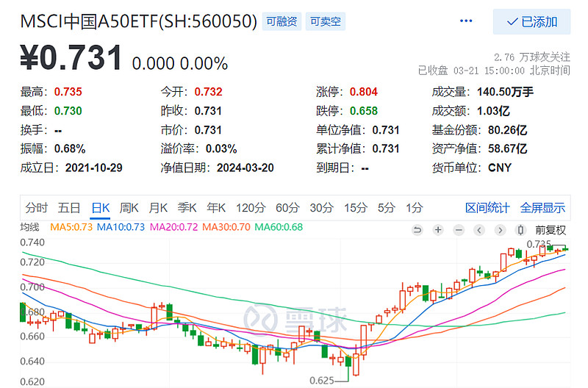Viewport: 588px width, 388px height.
Task: Click the 成交量 value 140.50万手
Action: pos(505,92)
